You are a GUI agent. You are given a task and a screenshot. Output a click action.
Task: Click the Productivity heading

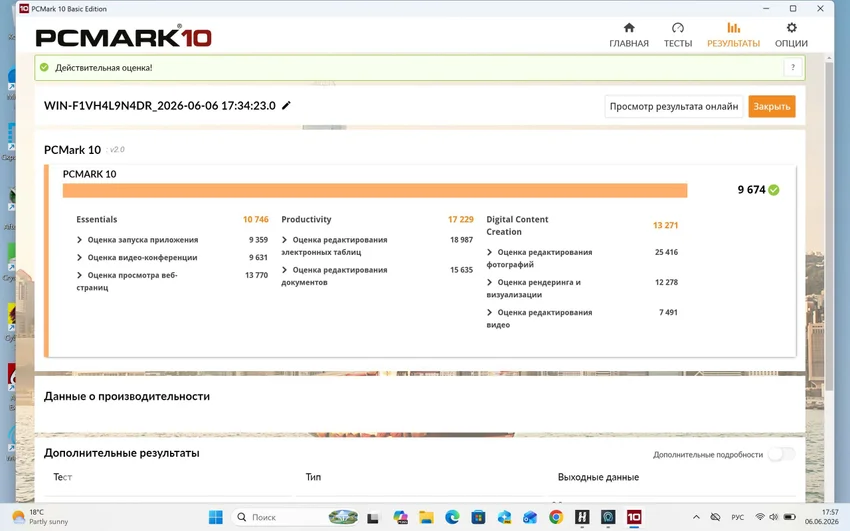coord(306,219)
